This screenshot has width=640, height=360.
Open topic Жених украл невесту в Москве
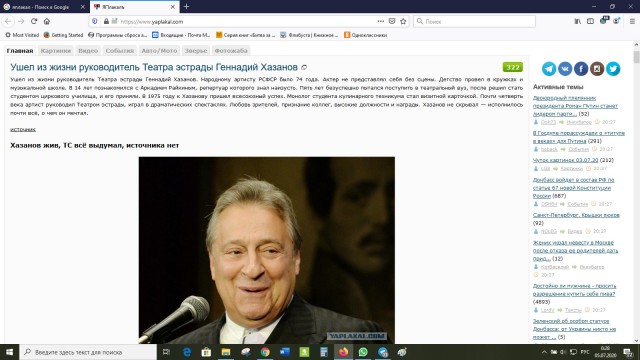[575, 251]
